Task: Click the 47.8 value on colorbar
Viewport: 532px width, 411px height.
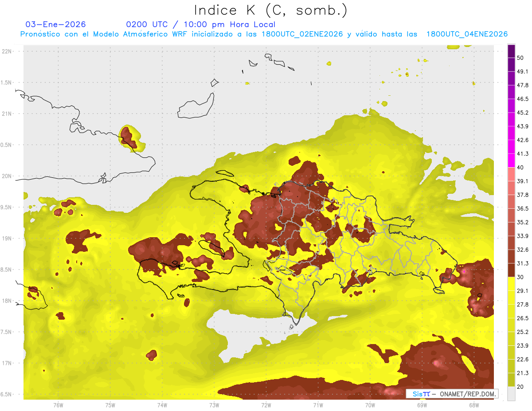Action: (x=523, y=85)
